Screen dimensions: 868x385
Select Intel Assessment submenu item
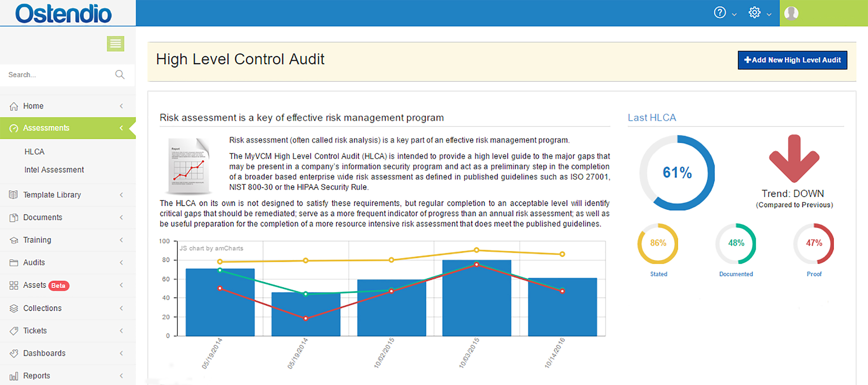54,170
